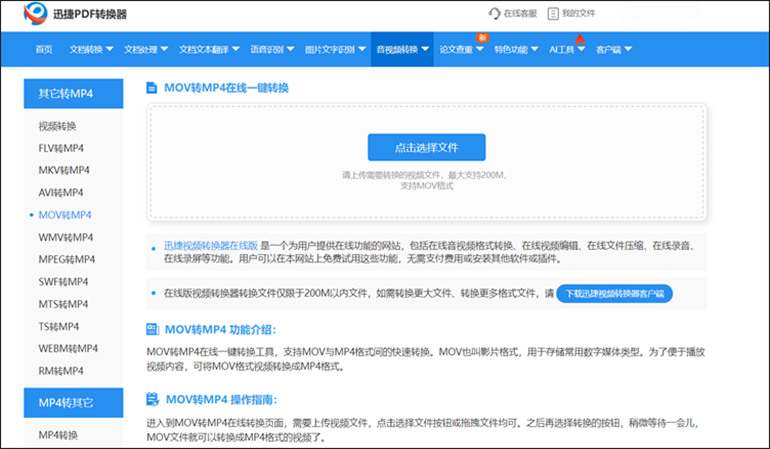Expand the AI工具 dropdown menu
This screenshot has height=449, width=770.
pyautogui.click(x=567, y=49)
